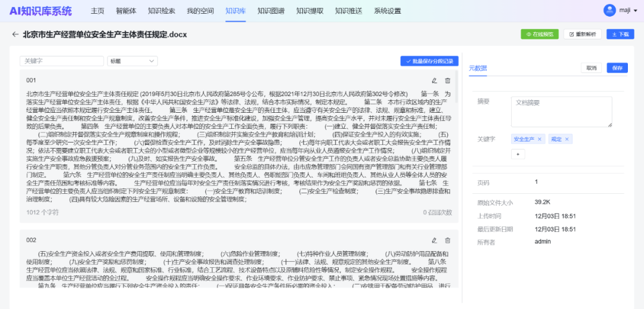Go back using the left arrow icon

pyautogui.click(x=15, y=35)
